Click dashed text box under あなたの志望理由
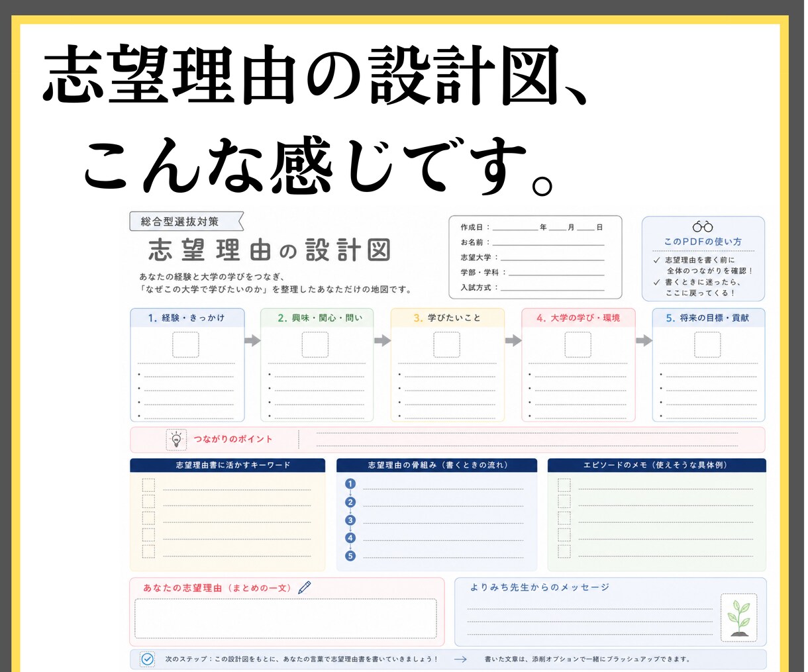The height and width of the screenshot is (672, 808). point(286,619)
